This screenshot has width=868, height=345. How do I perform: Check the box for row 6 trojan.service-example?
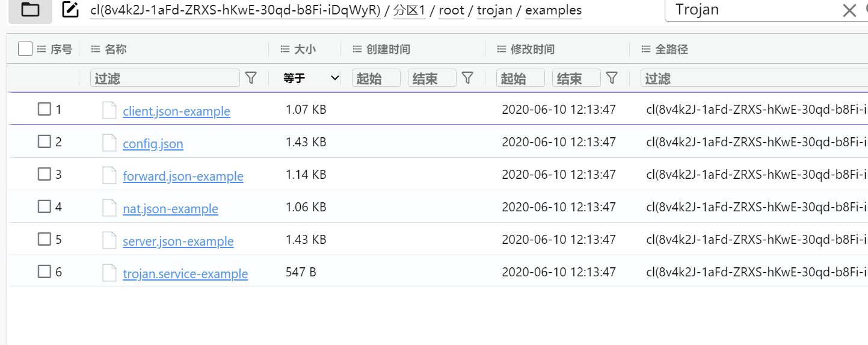coord(45,272)
